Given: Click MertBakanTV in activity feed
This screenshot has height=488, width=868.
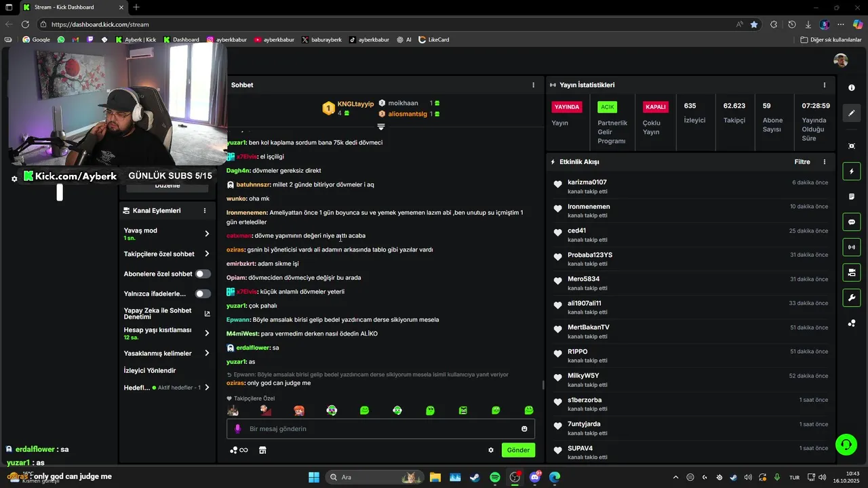Looking at the screenshot, I should tap(589, 327).
